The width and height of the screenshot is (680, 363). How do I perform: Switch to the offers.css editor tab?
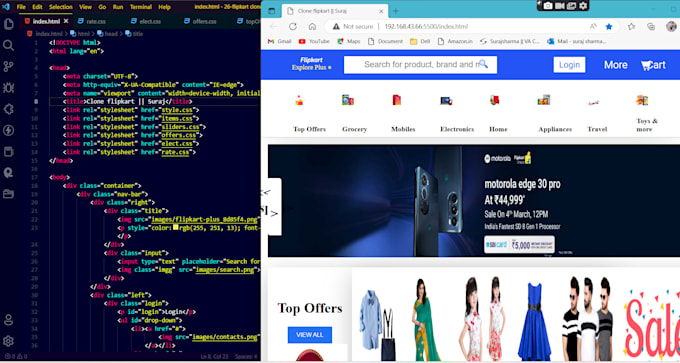pyautogui.click(x=200, y=21)
